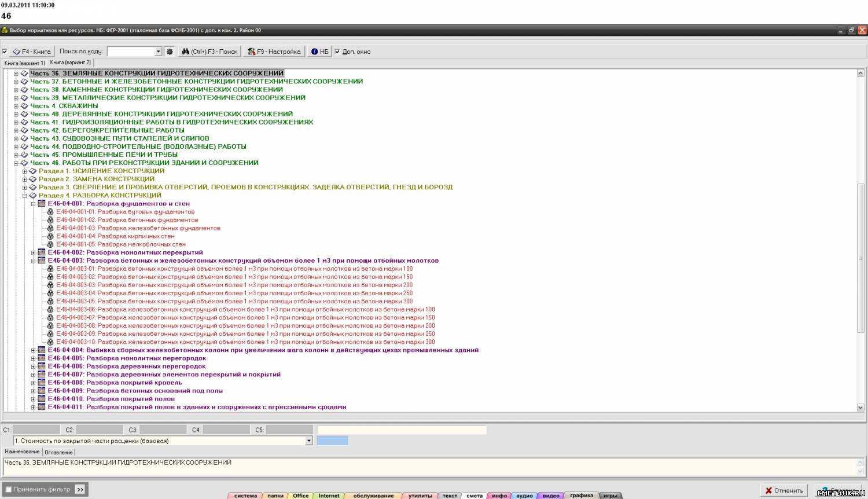Click the norm icon of E46-04-003-07

pyautogui.click(x=50, y=317)
